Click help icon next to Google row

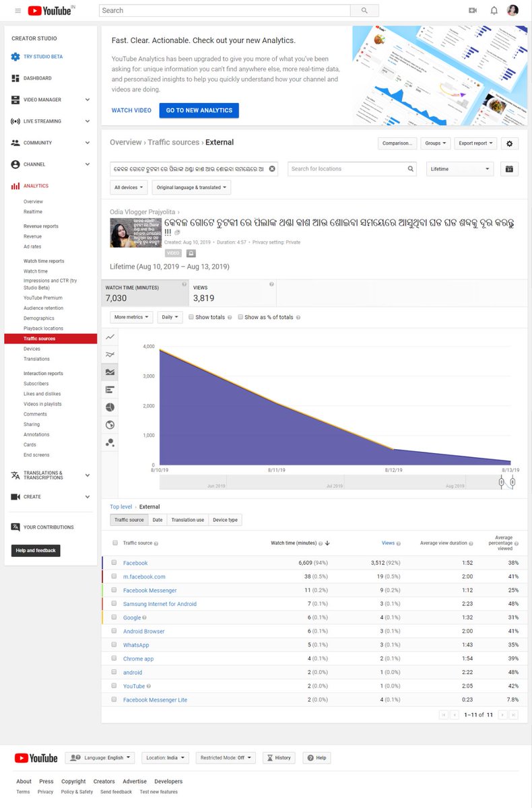tap(145, 617)
